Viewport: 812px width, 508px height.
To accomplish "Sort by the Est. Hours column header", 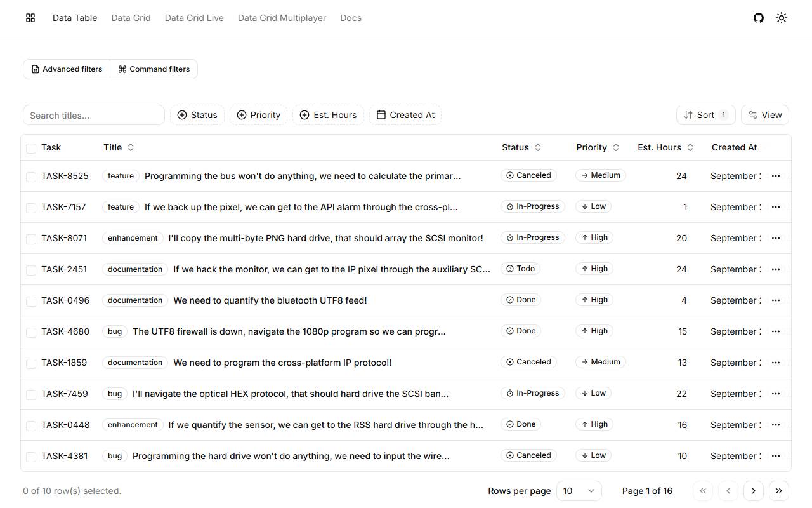I will coord(665,147).
